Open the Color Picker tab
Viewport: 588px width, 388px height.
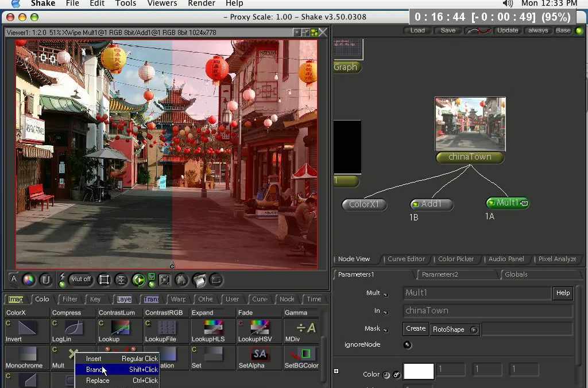point(455,259)
